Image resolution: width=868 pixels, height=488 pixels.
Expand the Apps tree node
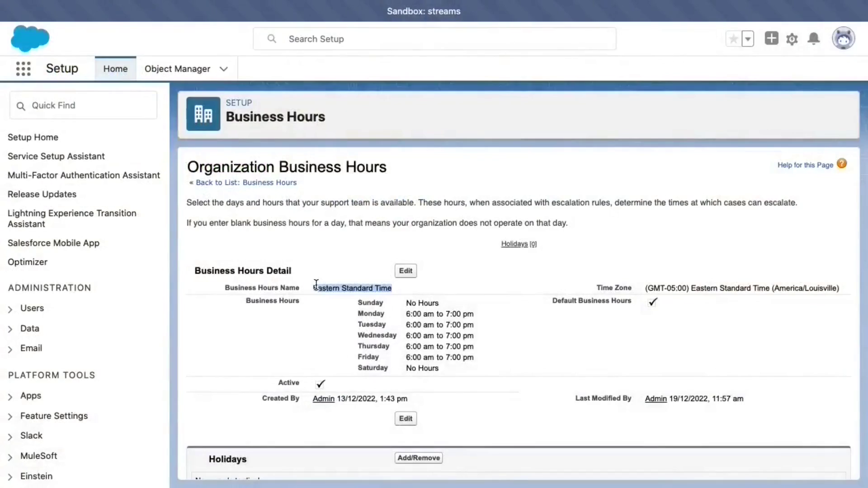[10, 396]
